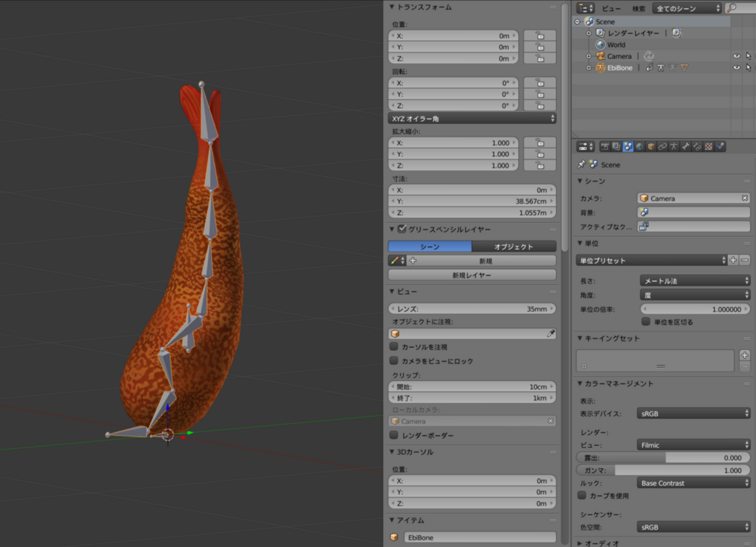Hide EbiBone using its eye icon
This screenshot has width=756, height=547.
pyautogui.click(x=736, y=68)
